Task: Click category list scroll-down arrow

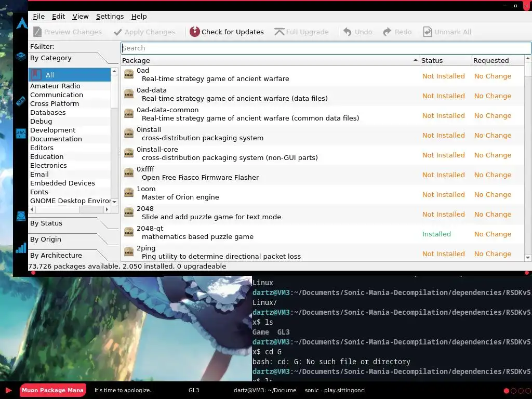Action: (114, 202)
